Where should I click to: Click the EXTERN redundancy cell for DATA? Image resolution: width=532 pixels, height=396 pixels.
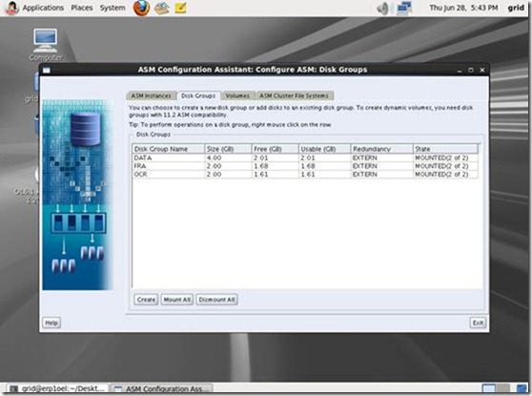381,158
